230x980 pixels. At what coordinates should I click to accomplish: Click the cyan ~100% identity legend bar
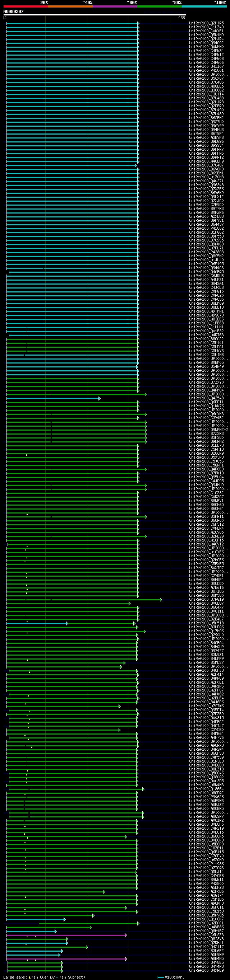204,6
